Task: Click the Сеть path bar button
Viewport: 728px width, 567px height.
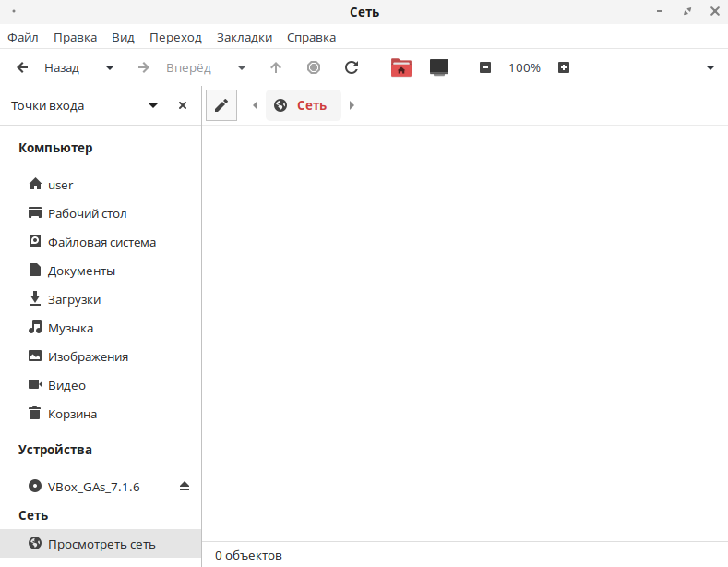Action: pyautogui.click(x=303, y=105)
